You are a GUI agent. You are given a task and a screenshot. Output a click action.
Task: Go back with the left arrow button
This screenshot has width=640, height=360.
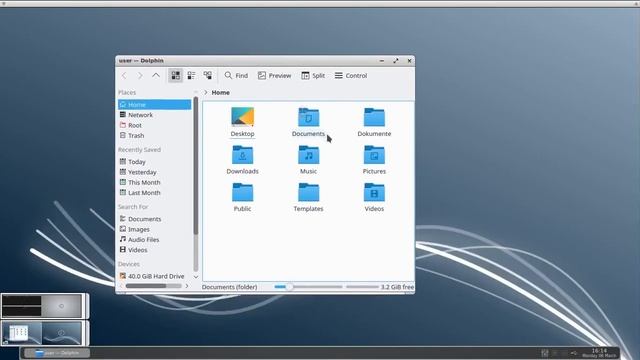point(124,76)
